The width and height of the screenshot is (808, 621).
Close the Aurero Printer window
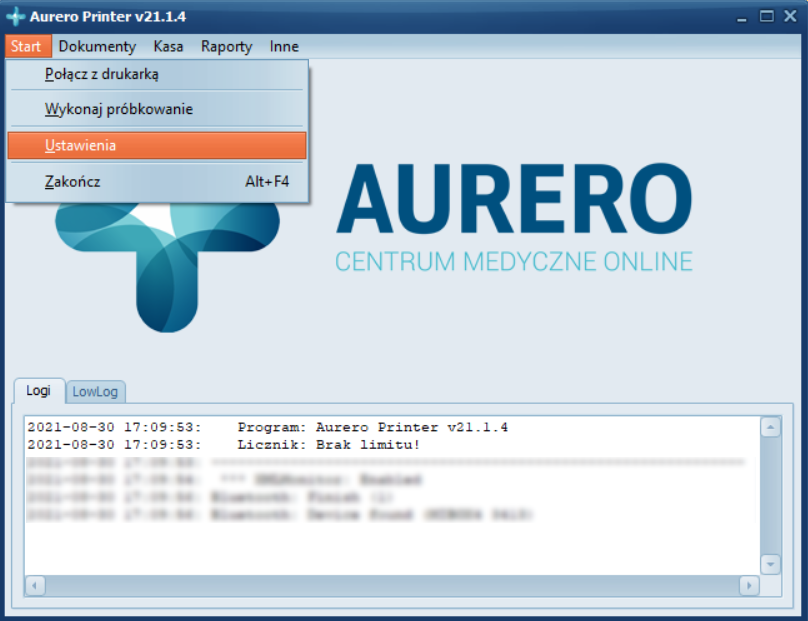790,16
